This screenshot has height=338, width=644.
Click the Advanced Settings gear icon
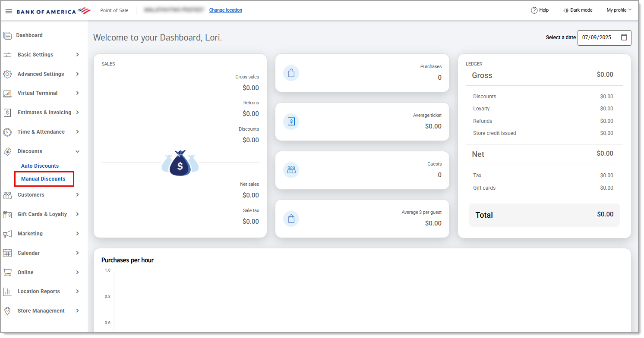(7, 74)
